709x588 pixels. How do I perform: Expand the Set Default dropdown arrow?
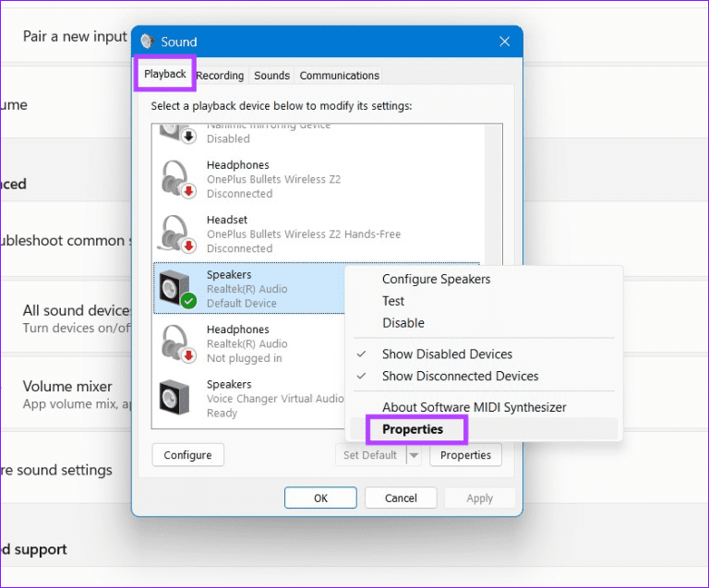click(x=414, y=455)
